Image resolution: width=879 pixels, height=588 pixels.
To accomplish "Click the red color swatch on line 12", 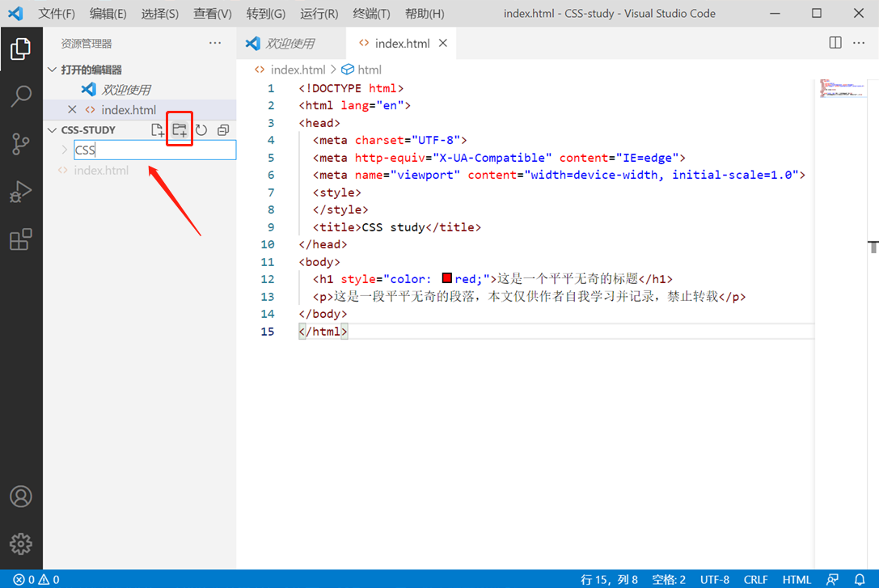I will point(446,278).
